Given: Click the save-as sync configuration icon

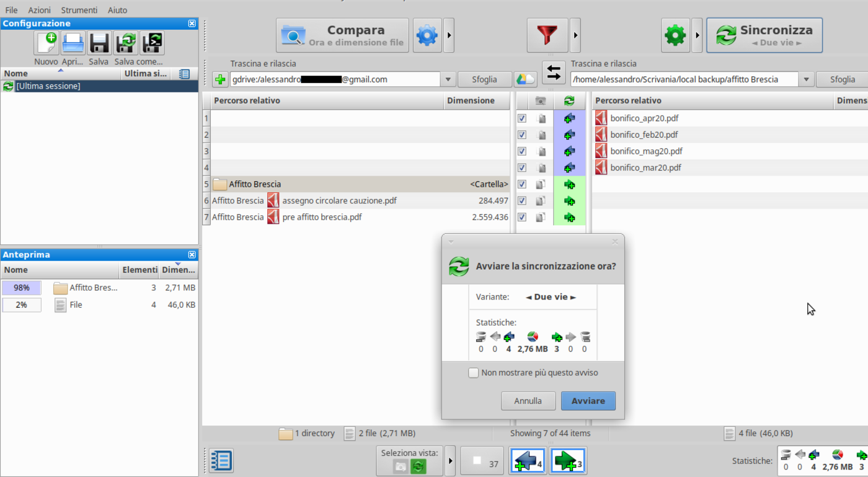Looking at the screenshot, I should click(x=126, y=43).
